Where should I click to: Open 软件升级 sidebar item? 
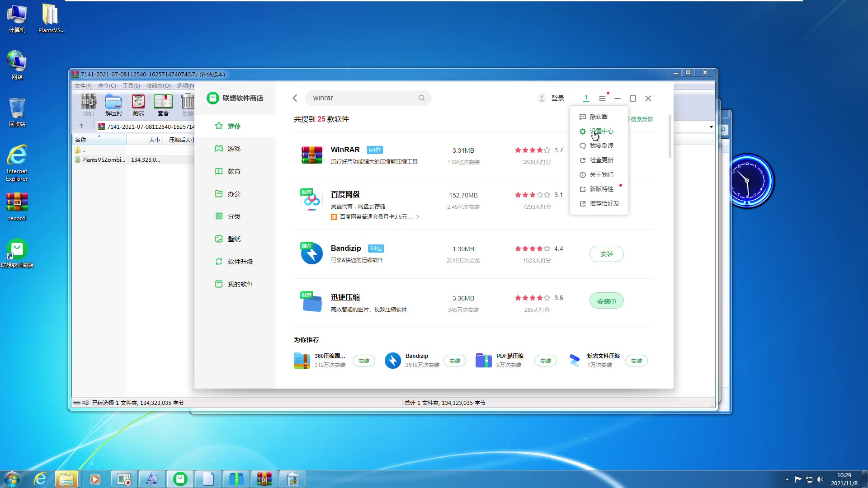(x=235, y=262)
